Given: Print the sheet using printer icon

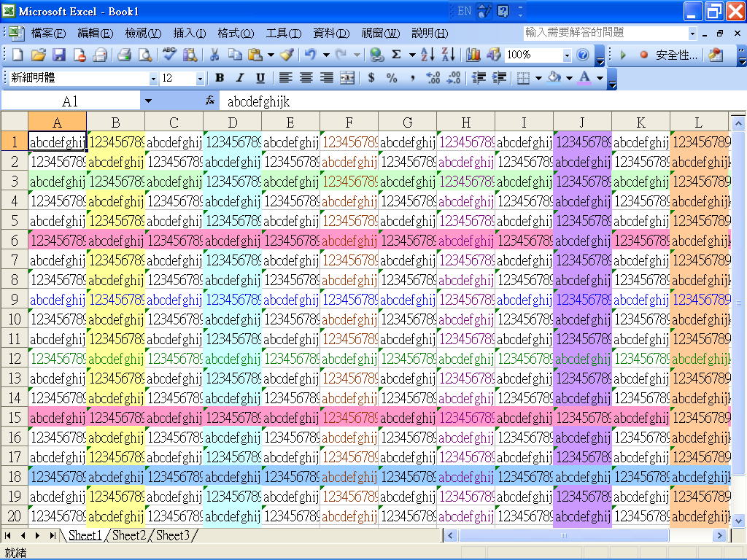Looking at the screenshot, I should [x=124, y=55].
